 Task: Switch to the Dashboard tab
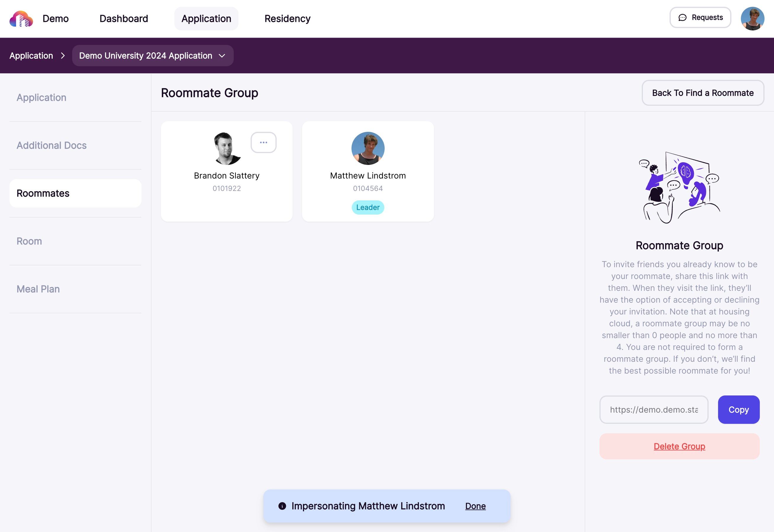pos(124,19)
